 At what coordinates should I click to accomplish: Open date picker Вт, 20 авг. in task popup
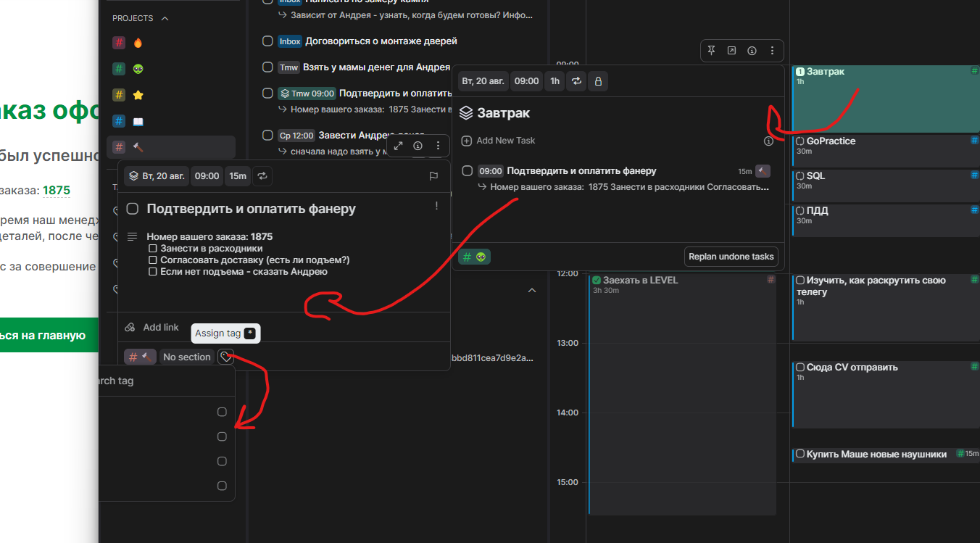pyautogui.click(x=157, y=175)
